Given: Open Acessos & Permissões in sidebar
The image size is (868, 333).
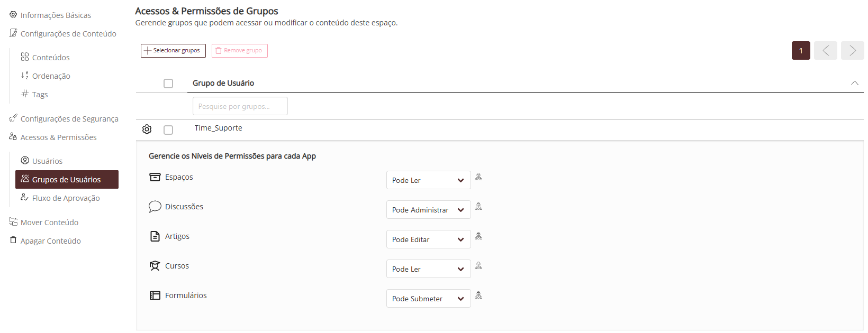Looking at the screenshot, I should click(59, 137).
